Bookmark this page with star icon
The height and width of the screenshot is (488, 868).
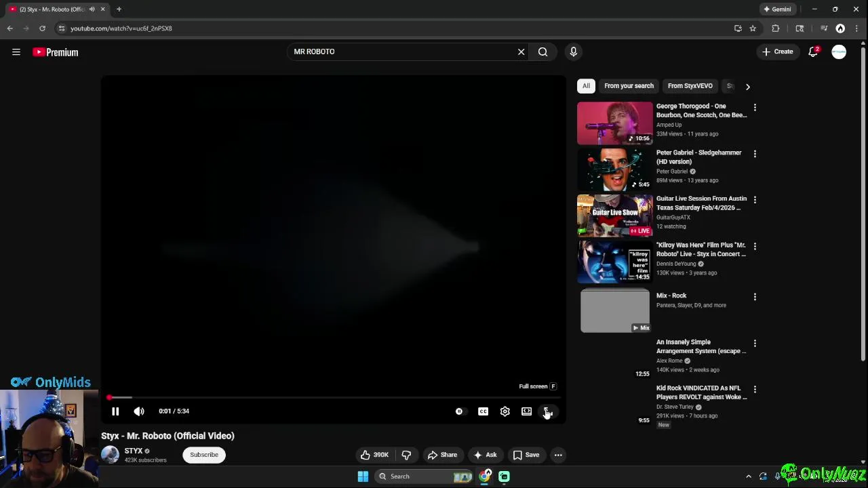(x=753, y=28)
